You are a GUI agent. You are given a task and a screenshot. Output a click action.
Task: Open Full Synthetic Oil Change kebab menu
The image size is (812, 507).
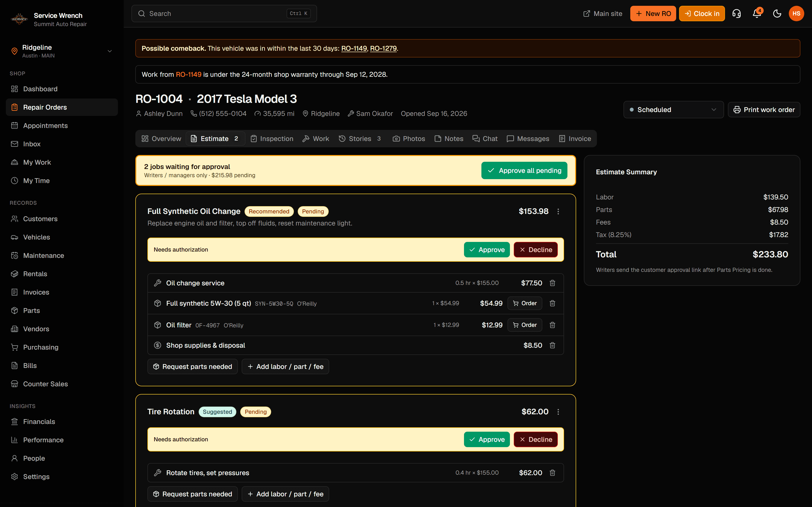[x=558, y=211]
